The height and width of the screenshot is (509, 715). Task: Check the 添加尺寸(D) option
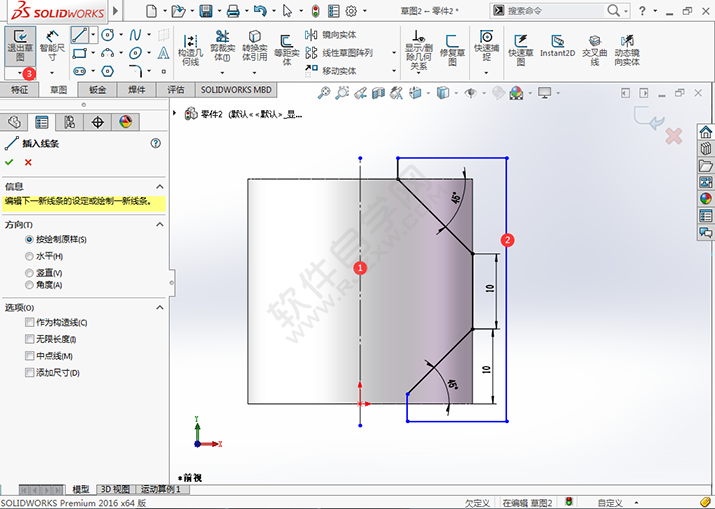pos(29,373)
